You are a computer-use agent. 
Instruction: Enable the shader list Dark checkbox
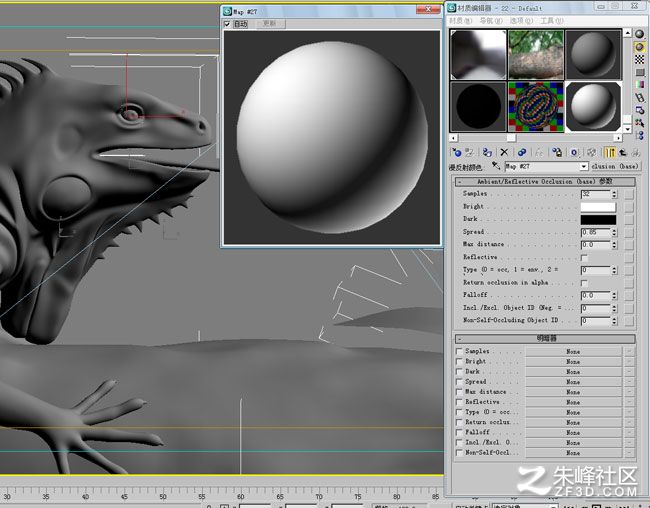[x=459, y=372]
